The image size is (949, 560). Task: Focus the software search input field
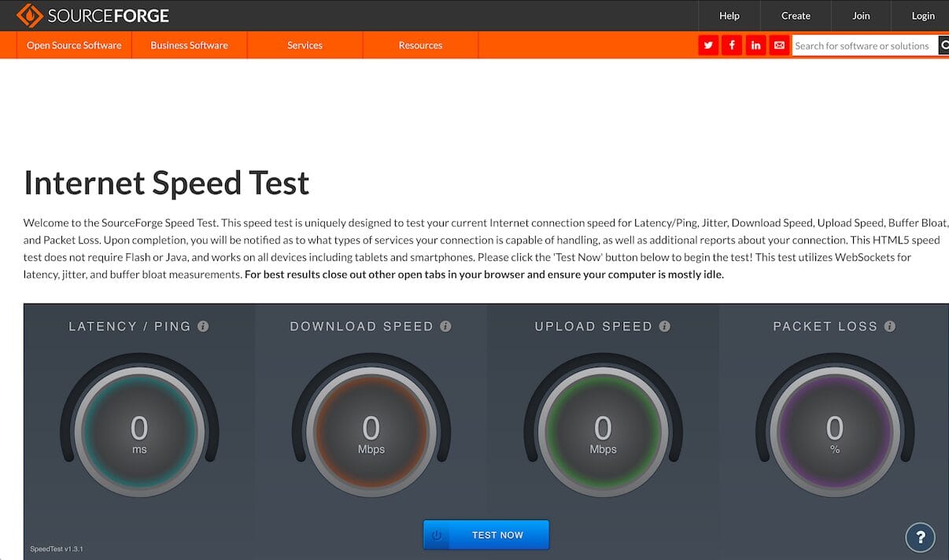[x=863, y=46]
